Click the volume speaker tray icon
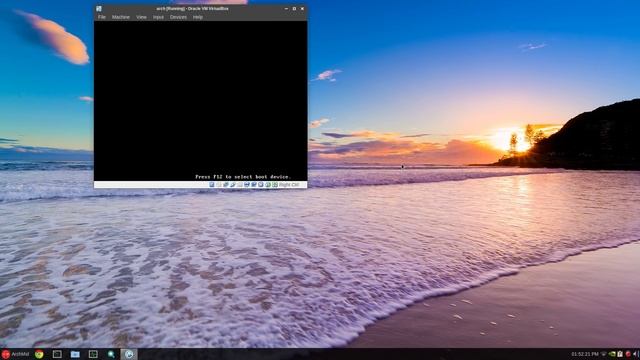The height and width of the screenshot is (360, 640). [635, 354]
